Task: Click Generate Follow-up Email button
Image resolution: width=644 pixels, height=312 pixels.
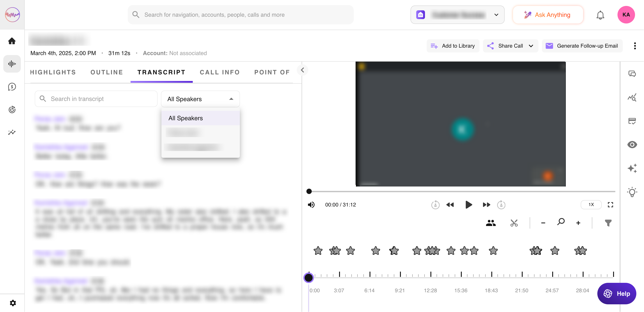Action: [582, 46]
